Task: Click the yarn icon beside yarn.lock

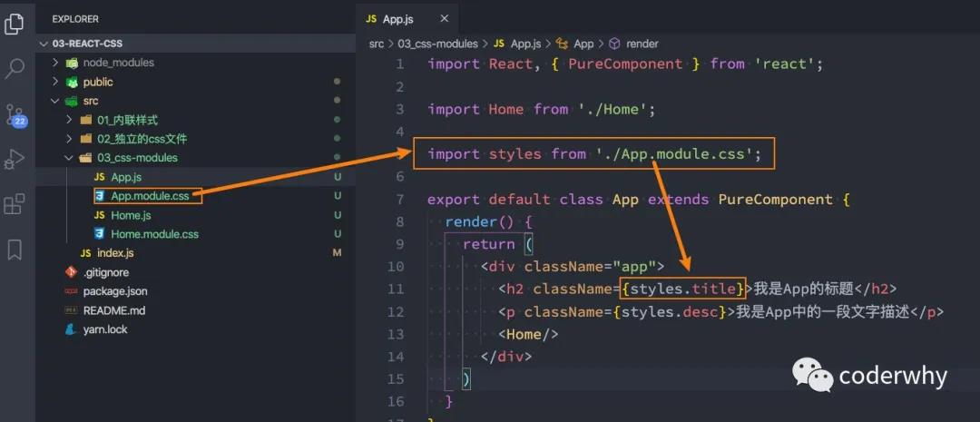Action: (71, 329)
